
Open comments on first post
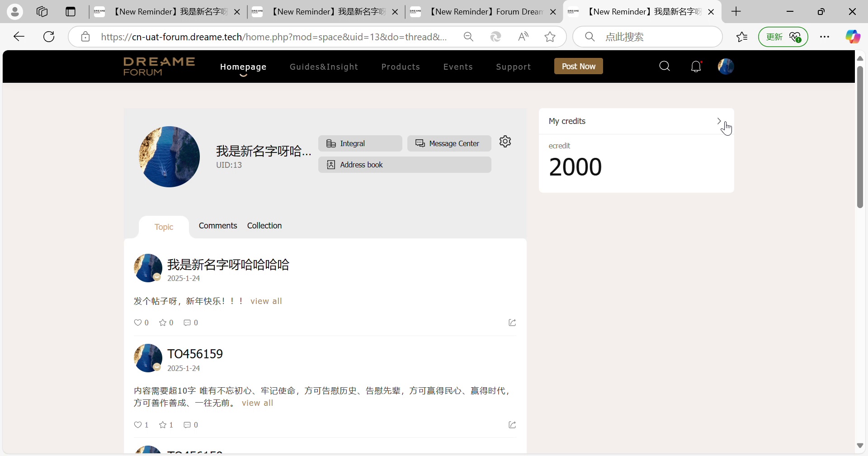click(187, 323)
